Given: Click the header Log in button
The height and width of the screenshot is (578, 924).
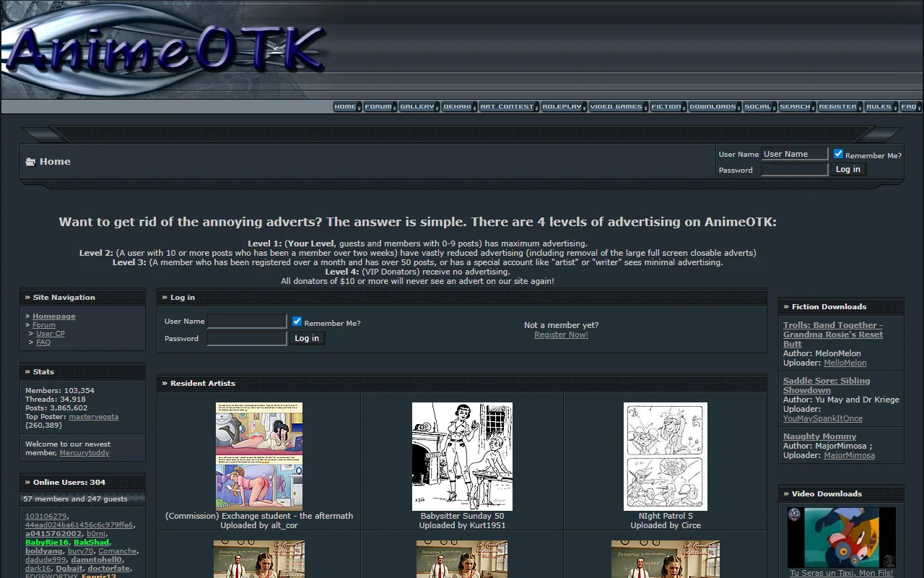Looking at the screenshot, I should point(848,168).
